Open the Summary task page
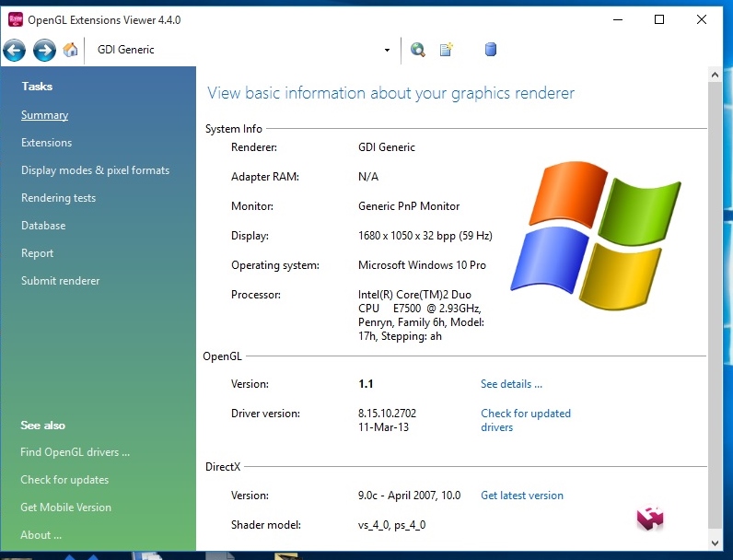This screenshot has width=733, height=560. pyautogui.click(x=44, y=115)
